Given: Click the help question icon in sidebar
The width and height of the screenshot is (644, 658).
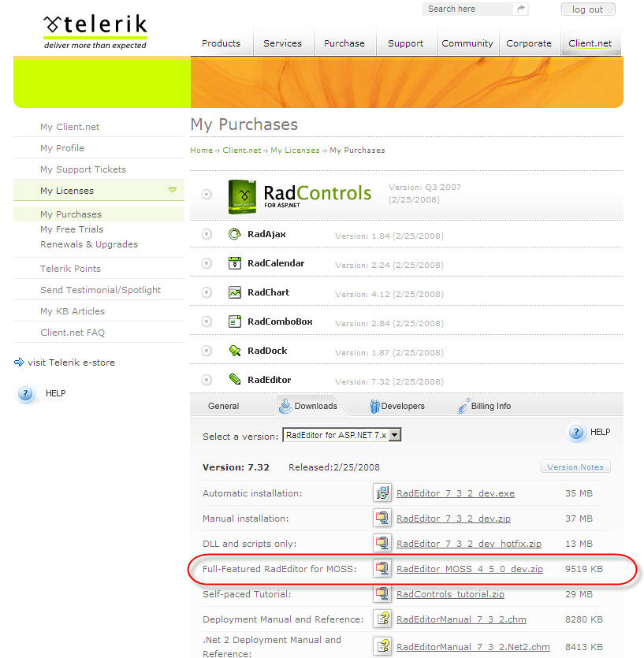Looking at the screenshot, I should (x=25, y=394).
